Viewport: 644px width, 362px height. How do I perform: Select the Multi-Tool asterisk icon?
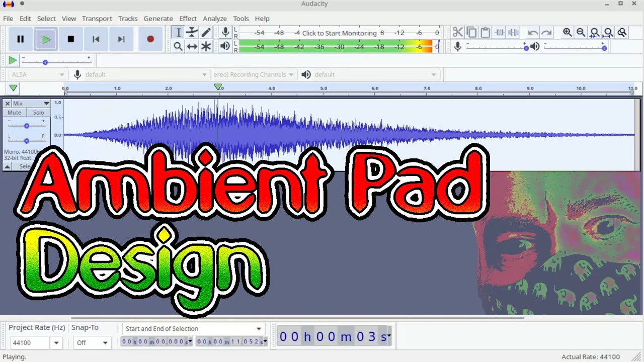click(206, 46)
